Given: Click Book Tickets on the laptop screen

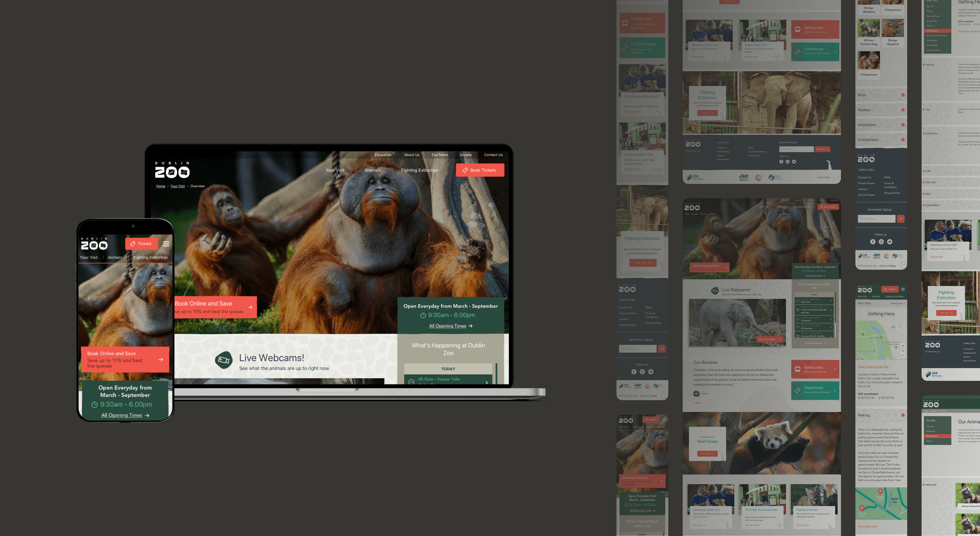Looking at the screenshot, I should pos(480,170).
